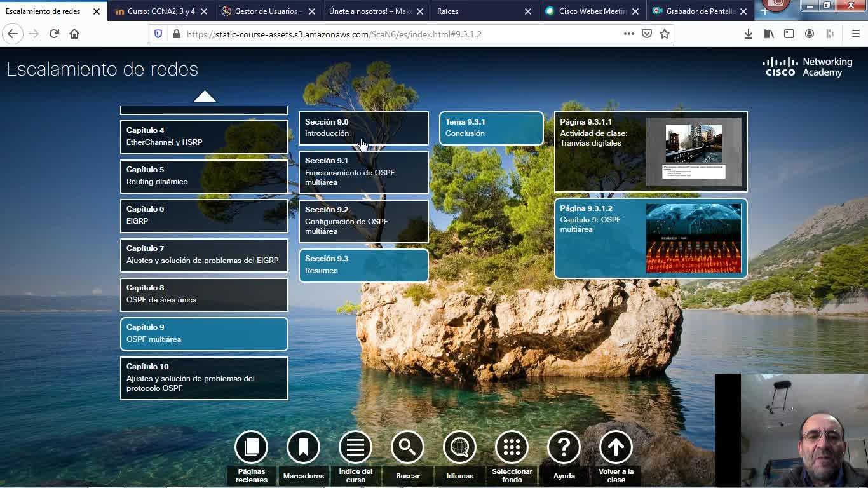Open Capítulo 10 OSPF troubleshooting
Screen dimensions: 868x488
204,378
